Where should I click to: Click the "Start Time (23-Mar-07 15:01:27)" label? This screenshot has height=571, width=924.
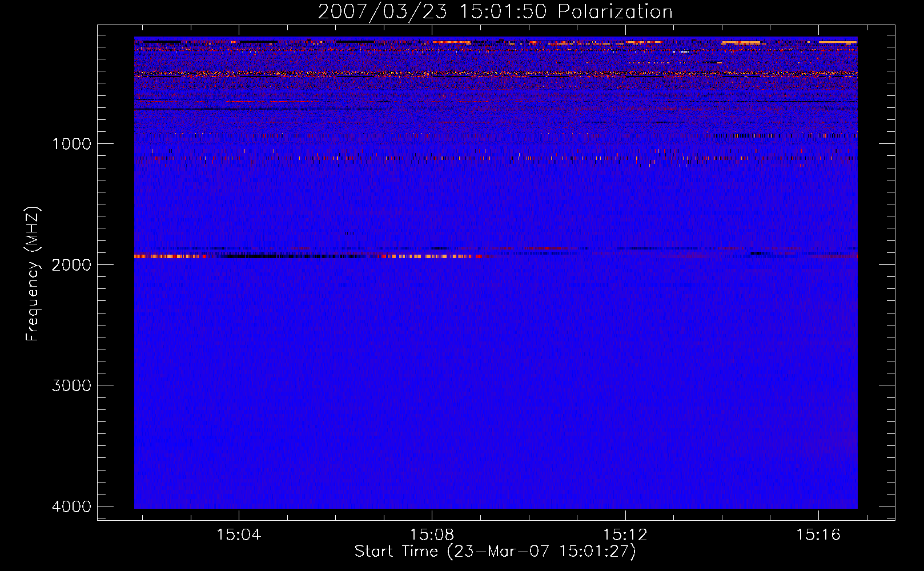[x=495, y=552]
